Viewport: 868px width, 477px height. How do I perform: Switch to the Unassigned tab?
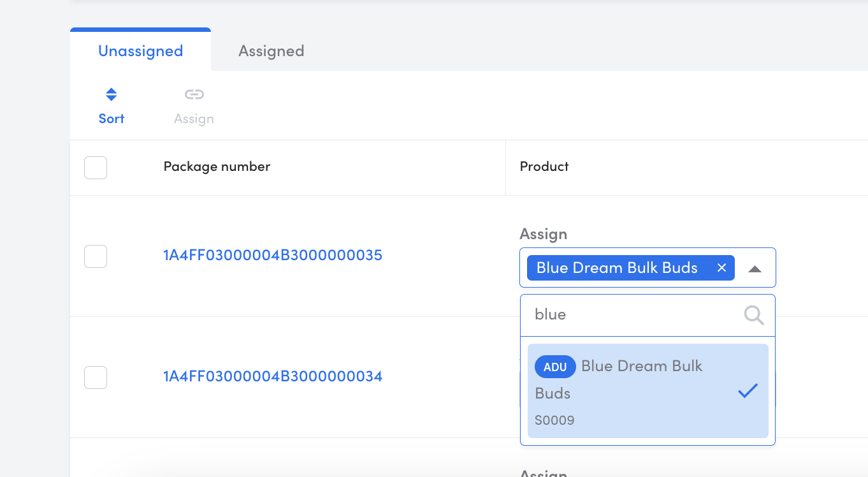(140, 50)
